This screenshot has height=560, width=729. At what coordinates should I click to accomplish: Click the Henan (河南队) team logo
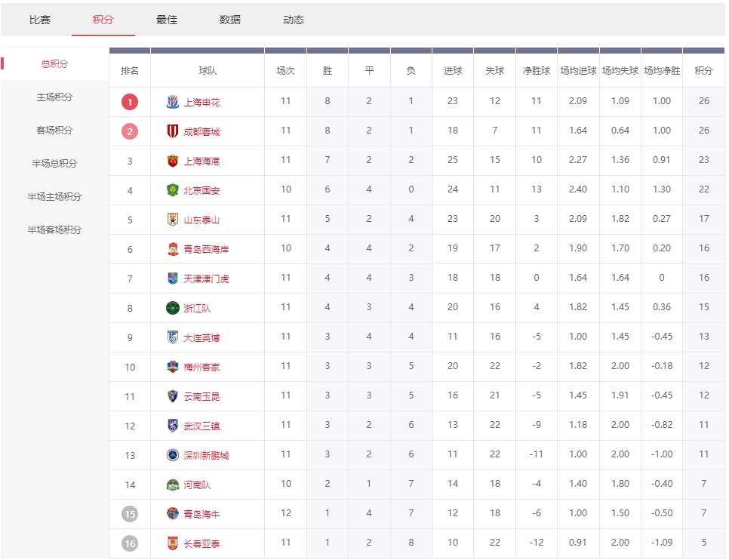173,485
